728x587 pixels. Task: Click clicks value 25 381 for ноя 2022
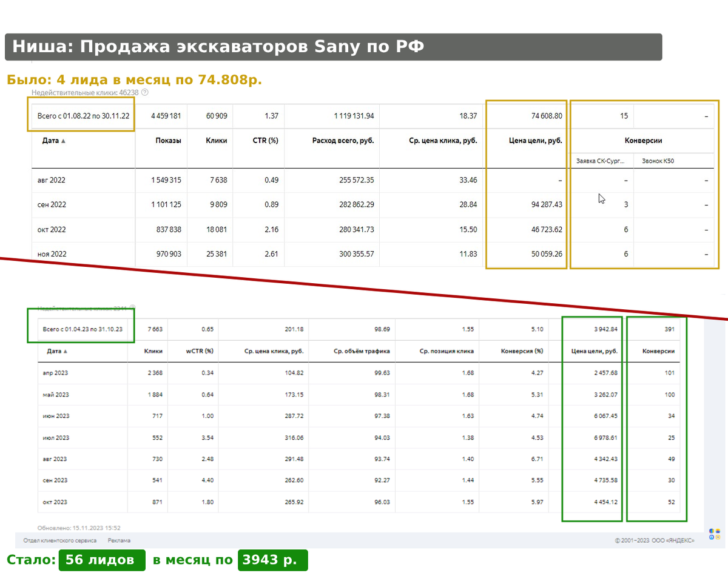216,254
